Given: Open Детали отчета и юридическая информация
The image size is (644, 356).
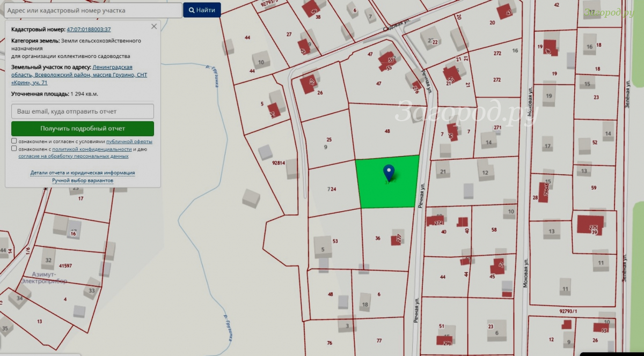Looking at the screenshot, I should (x=83, y=173).
